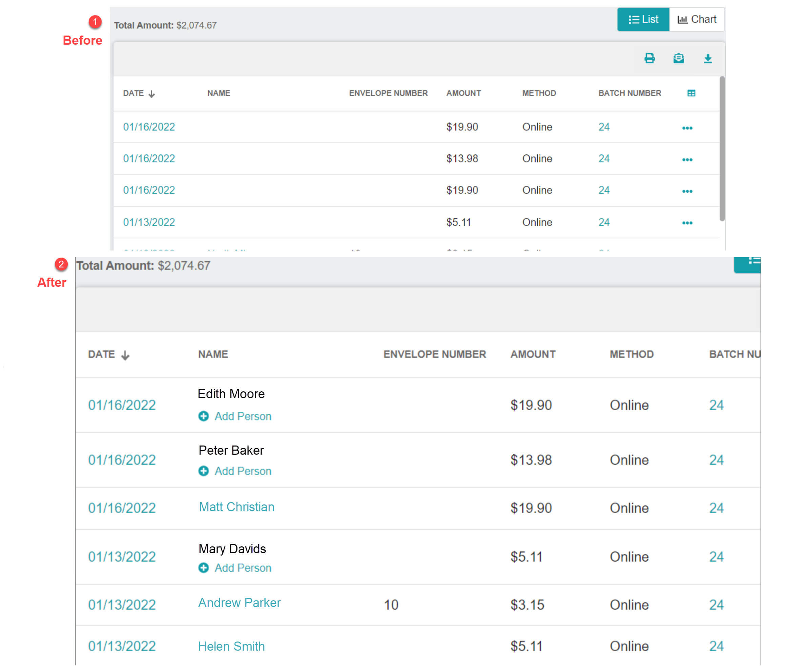
Task: Click ENVELOPE NUMBER header in After table
Action: click(x=435, y=354)
